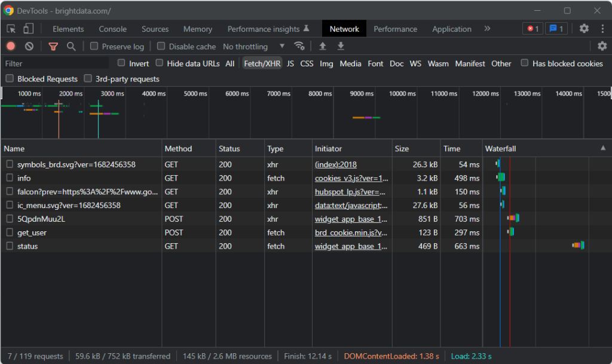Switch to the Console tab
The image size is (612, 364).
(112, 29)
